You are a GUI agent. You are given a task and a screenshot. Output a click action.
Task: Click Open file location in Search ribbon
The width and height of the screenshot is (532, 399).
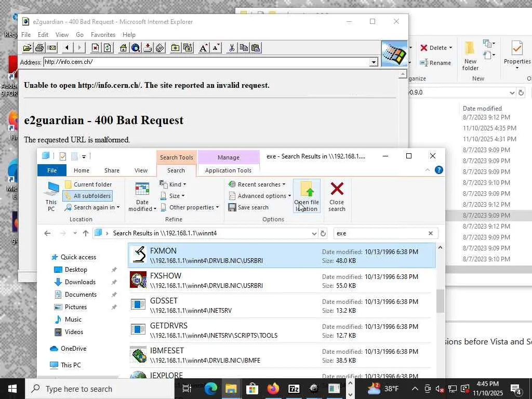coord(307,196)
